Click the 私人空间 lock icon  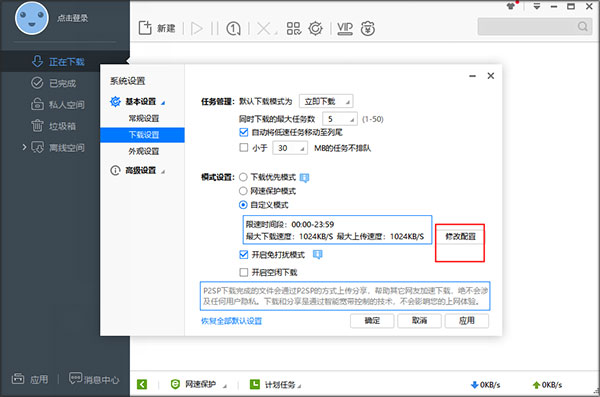(37, 104)
